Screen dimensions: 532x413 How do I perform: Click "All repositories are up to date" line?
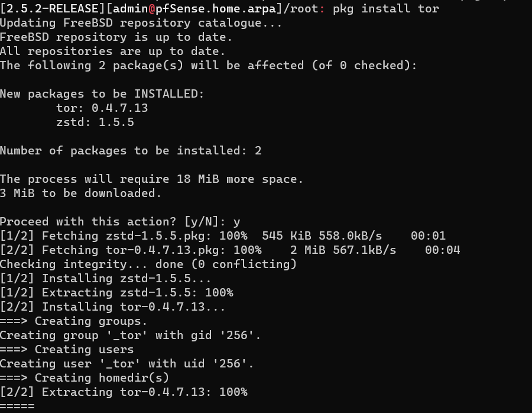112,51
